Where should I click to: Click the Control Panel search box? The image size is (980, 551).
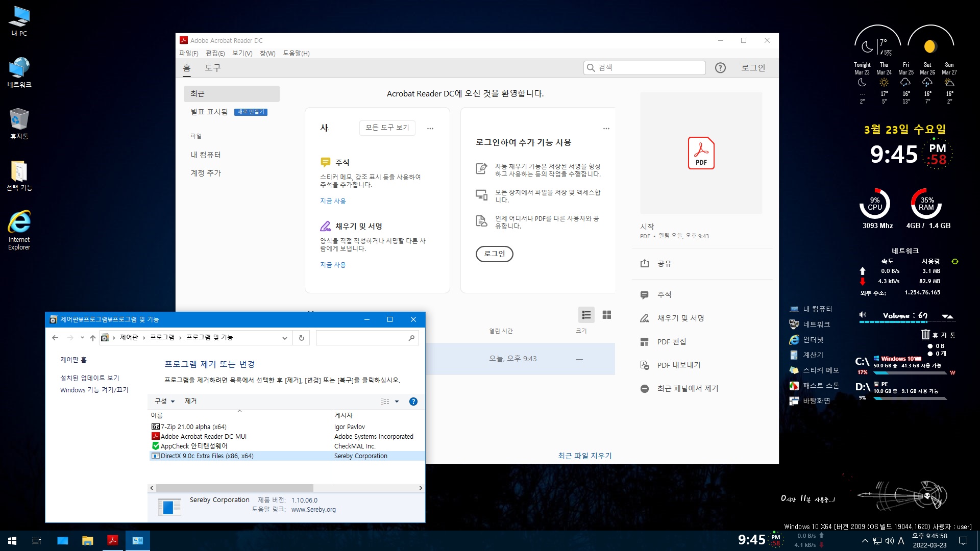point(367,338)
